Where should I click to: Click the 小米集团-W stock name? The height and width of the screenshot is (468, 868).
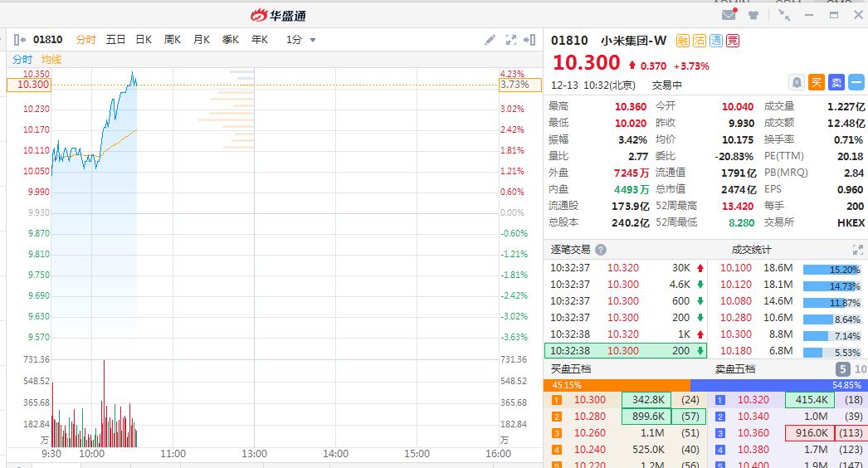[x=634, y=41]
